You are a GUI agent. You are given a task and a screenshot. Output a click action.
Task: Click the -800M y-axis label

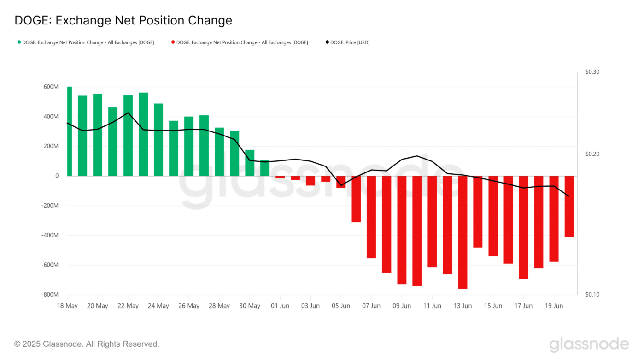[50, 295]
